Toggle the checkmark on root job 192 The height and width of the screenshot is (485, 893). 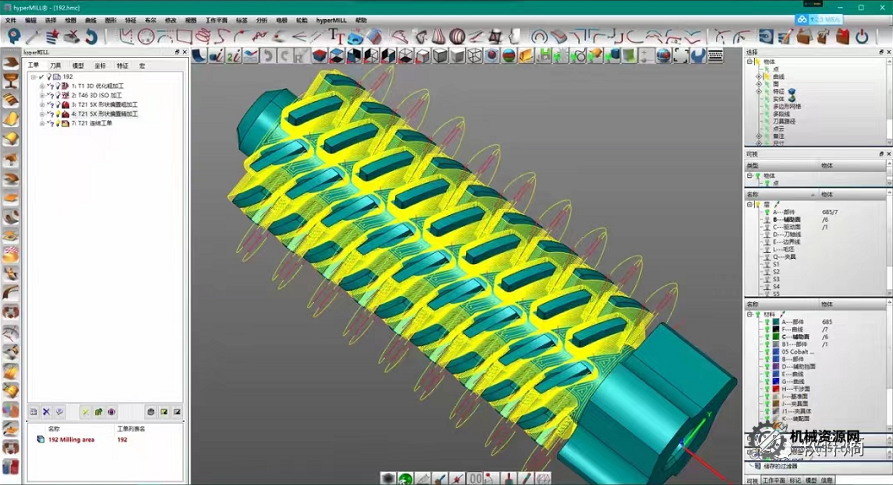[x=41, y=77]
